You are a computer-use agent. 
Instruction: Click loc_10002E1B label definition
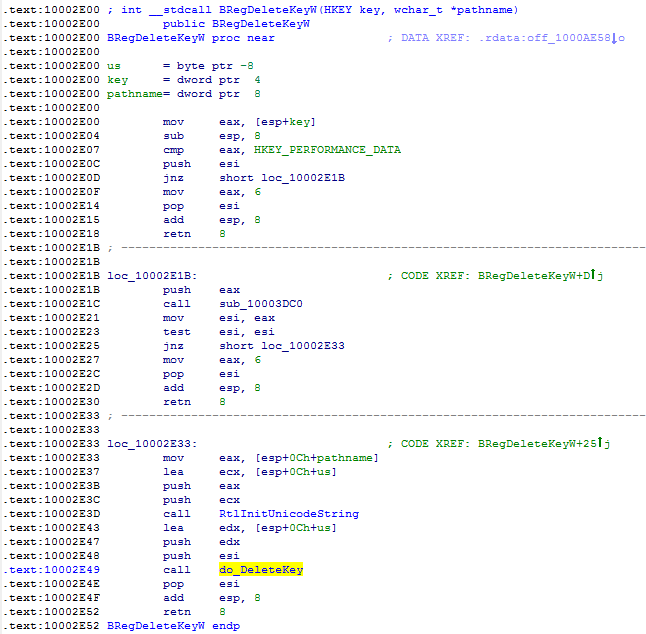pos(152,276)
